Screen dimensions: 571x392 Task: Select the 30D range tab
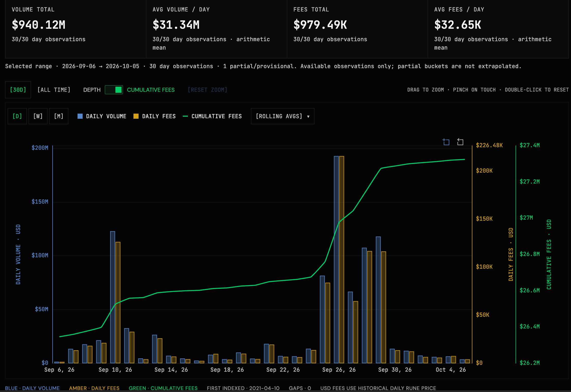click(18, 90)
